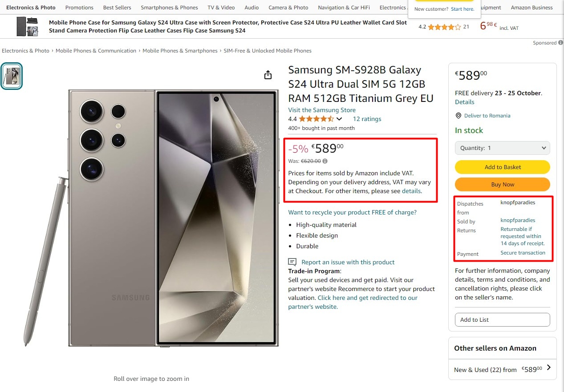Open the Quantity dropdown
The height and width of the screenshot is (392, 564).
pyautogui.click(x=502, y=148)
